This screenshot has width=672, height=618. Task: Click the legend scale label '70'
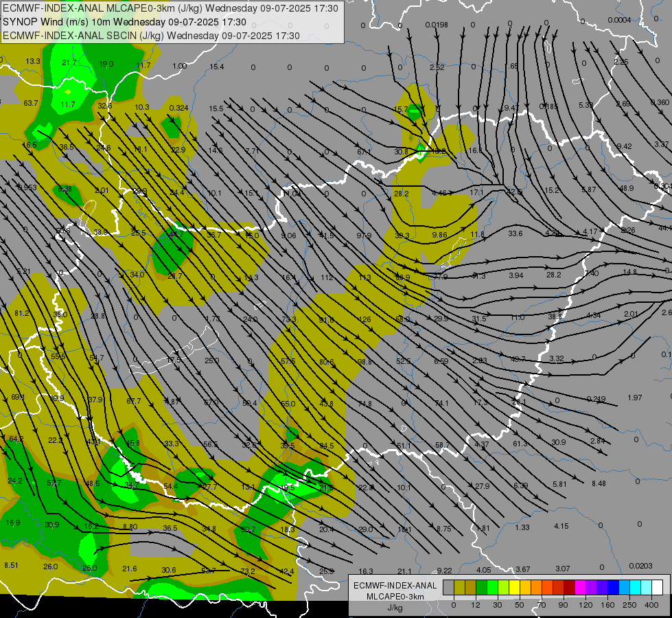(x=542, y=605)
